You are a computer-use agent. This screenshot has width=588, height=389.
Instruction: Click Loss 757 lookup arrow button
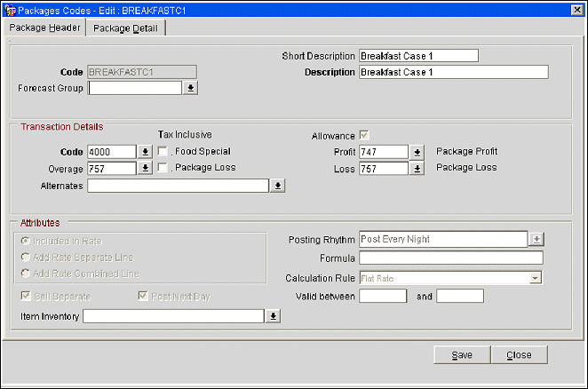coord(417,168)
